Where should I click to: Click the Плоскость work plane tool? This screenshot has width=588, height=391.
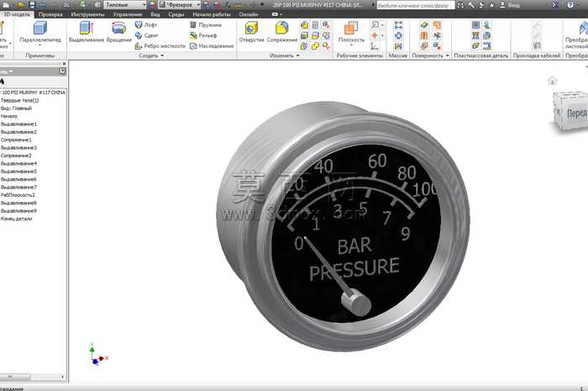pos(351,31)
